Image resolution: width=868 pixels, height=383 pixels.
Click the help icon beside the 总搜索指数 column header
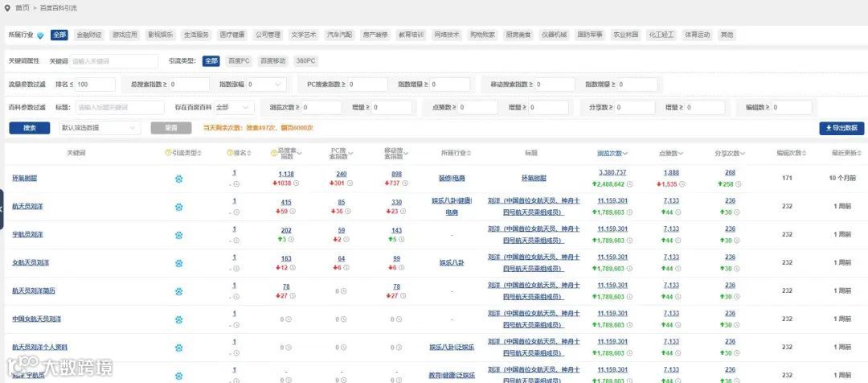click(x=274, y=153)
